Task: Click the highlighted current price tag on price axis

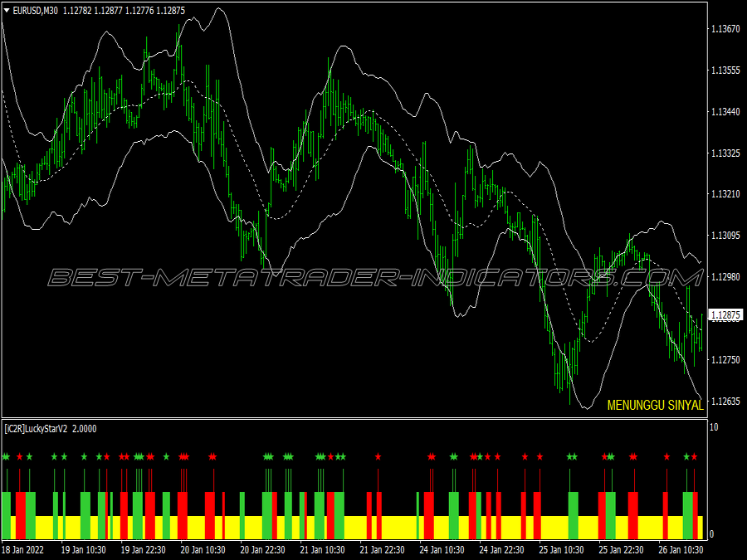Action: pos(726,315)
